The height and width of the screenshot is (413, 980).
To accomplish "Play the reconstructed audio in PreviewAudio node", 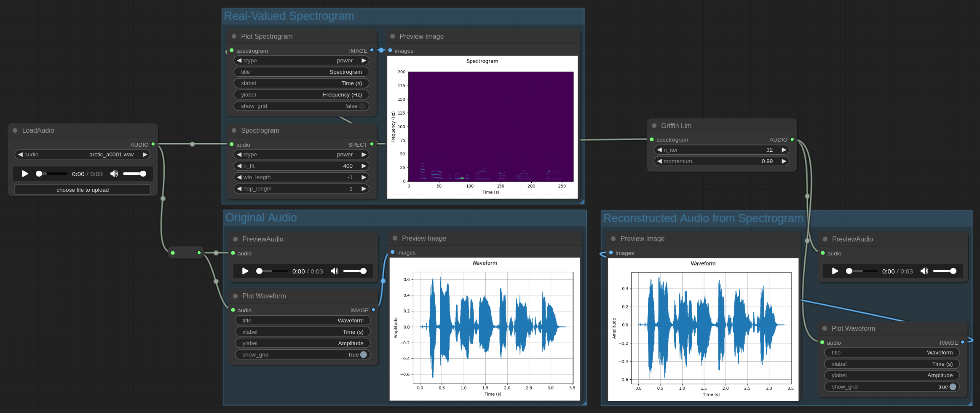I will [835, 271].
